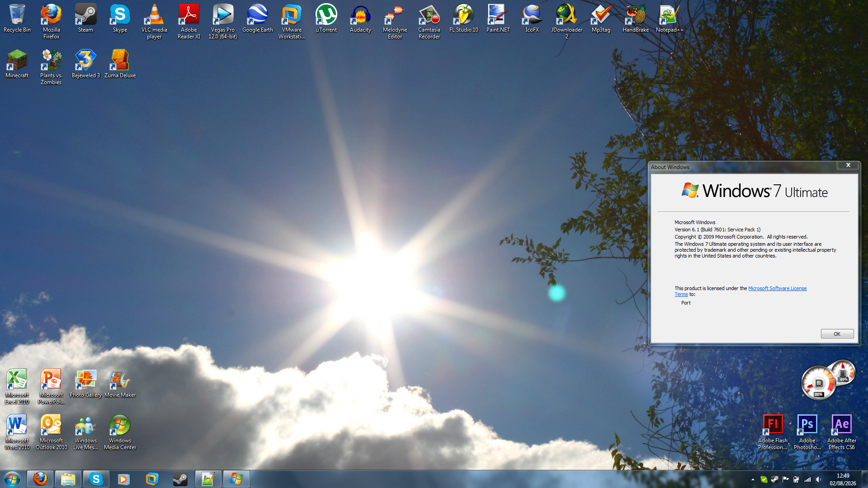868x488 pixels.
Task: Click the Microsoft Outlook 2010 desktop shortcut
Action: click(52, 432)
